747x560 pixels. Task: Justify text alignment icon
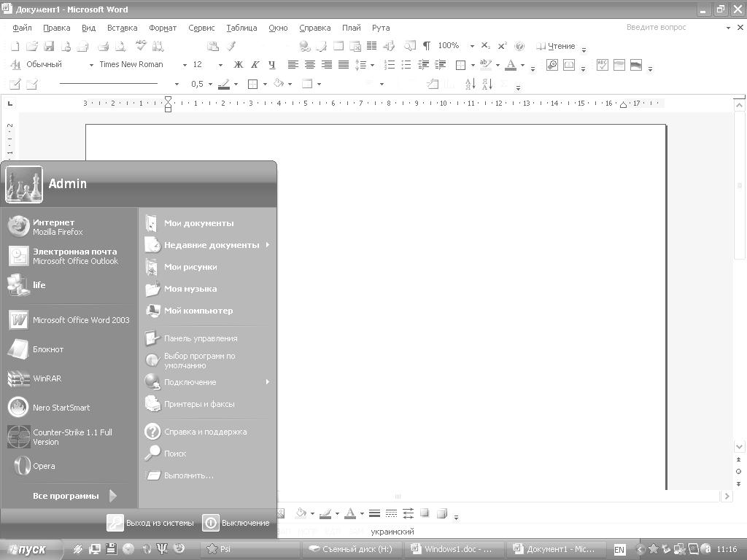tap(344, 65)
